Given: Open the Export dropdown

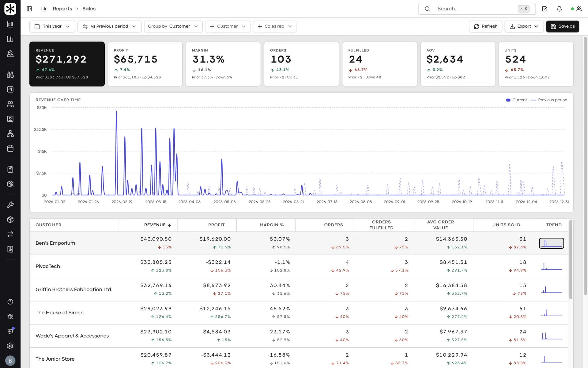Looking at the screenshot, I should [524, 26].
